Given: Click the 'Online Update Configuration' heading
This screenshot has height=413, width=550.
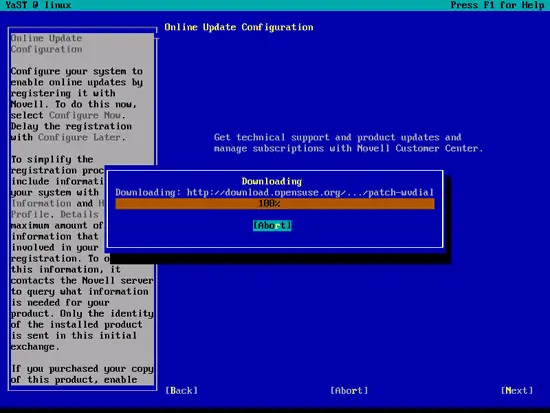Looking at the screenshot, I should (239, 27).
